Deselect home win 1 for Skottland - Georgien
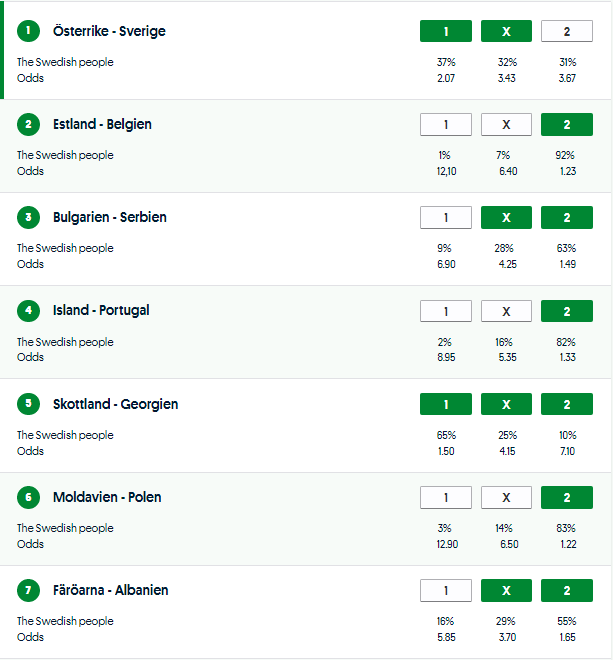Viewport: 613px width, 660px height. click(x=446, y=404)
